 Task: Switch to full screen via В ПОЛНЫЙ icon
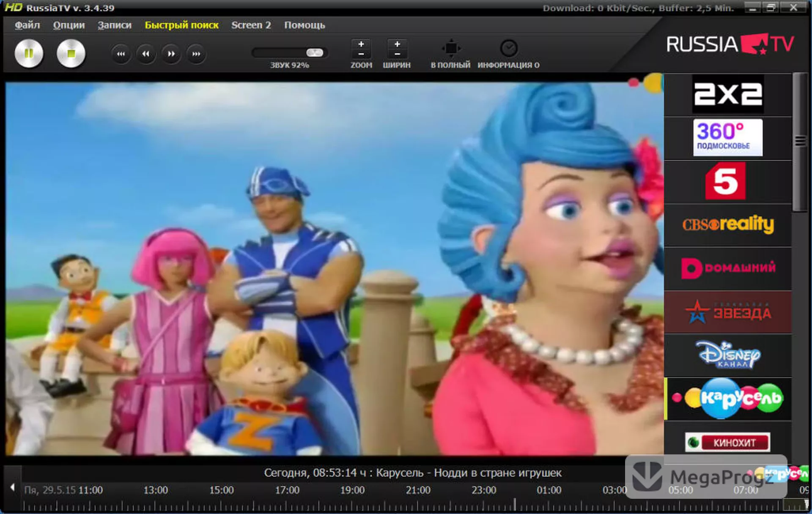[x=451, y=48]
